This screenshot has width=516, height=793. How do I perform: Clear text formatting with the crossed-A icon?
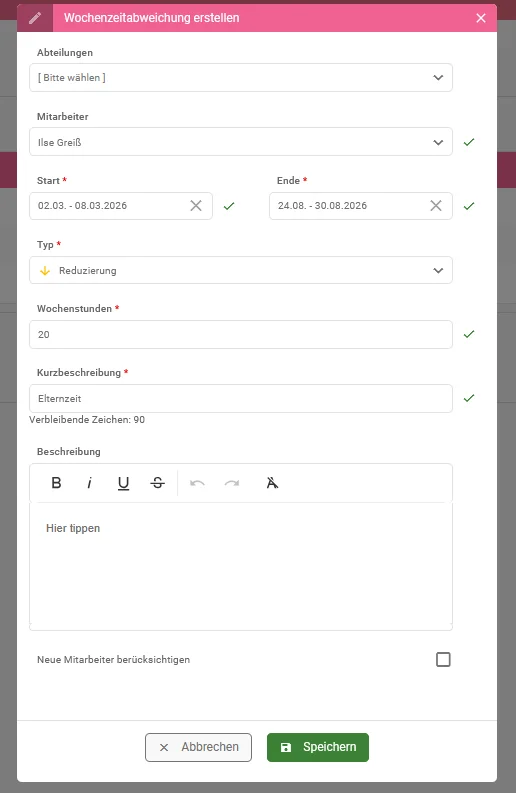coord(272,483)
